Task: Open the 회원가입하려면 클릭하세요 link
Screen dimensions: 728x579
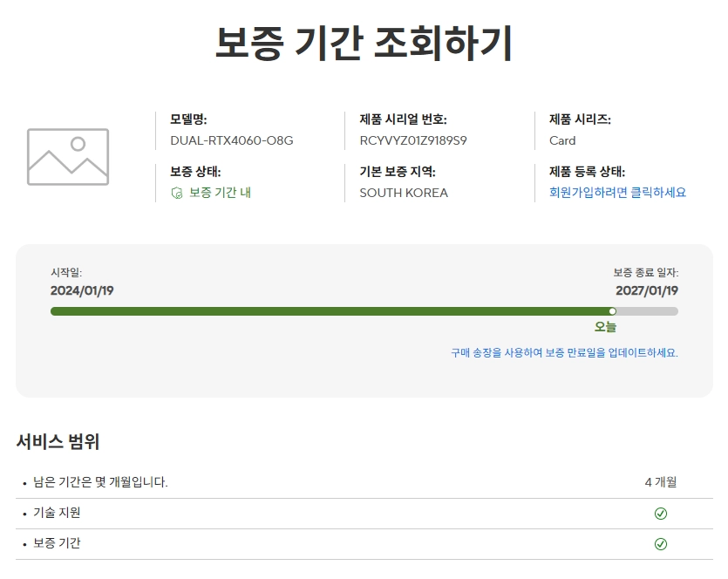Action: pyautogui.click(x=617, y=192)
